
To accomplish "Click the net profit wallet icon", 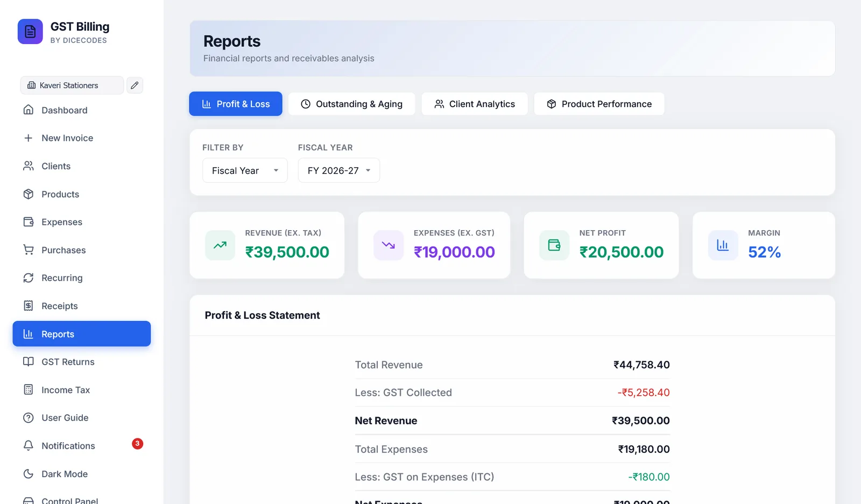I will 554,245.
